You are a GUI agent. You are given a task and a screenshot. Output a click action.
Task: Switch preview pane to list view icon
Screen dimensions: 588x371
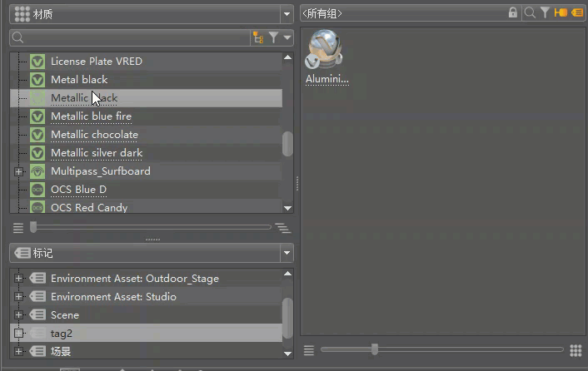[309, 350]
